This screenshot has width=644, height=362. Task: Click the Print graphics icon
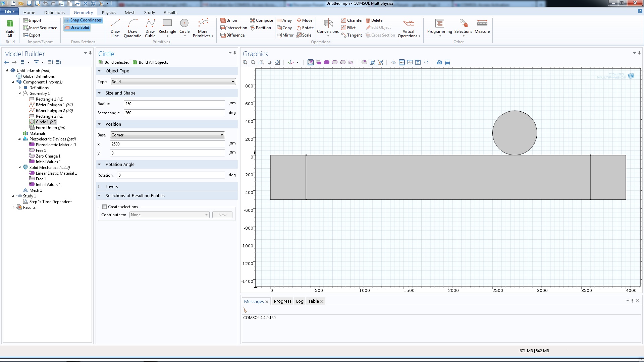click(447, 62)
